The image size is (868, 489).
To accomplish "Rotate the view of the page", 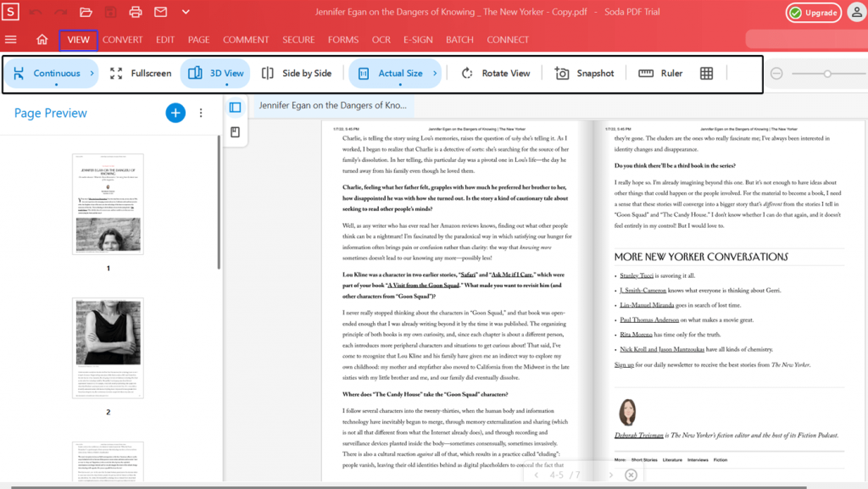I will tap(495, 73).
